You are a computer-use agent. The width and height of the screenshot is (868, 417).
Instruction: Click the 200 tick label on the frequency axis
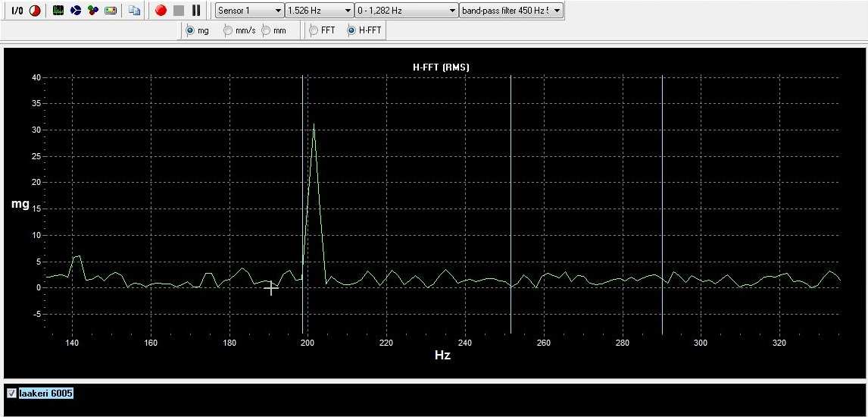308,343
